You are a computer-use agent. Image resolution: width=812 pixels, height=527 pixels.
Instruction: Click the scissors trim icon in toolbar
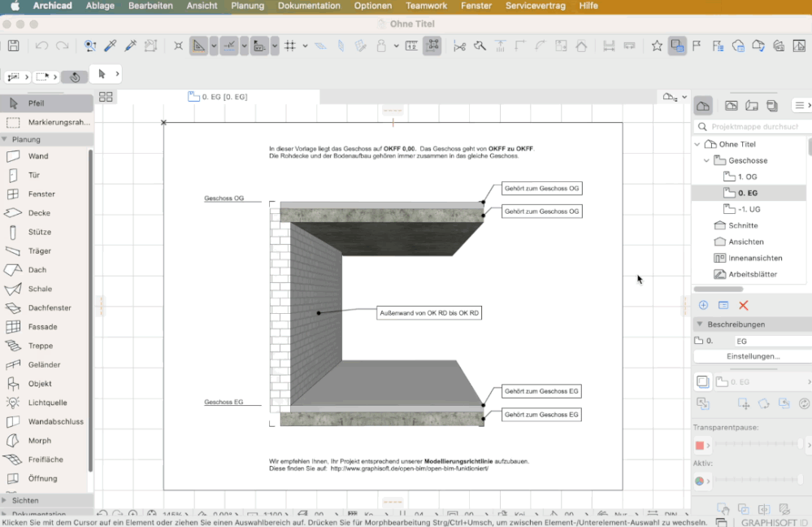460,46
